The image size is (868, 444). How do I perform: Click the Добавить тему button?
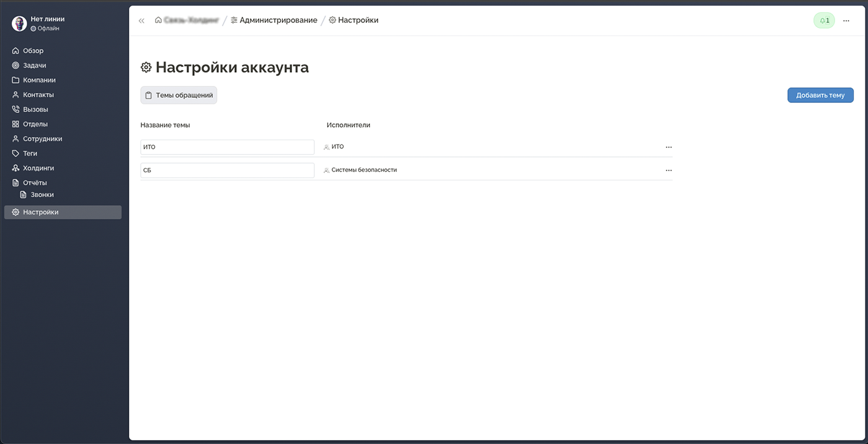820,95
